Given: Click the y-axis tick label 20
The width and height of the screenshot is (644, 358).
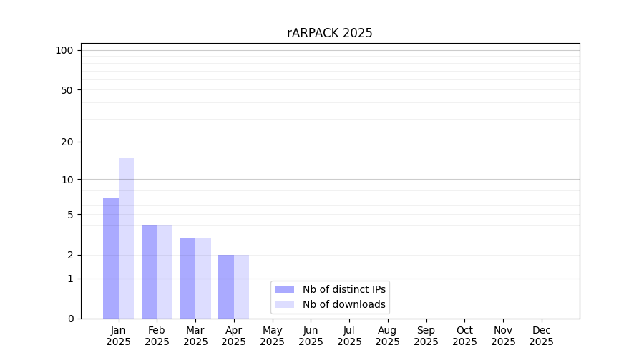Looking at the screenshot, I should (67, 142).
